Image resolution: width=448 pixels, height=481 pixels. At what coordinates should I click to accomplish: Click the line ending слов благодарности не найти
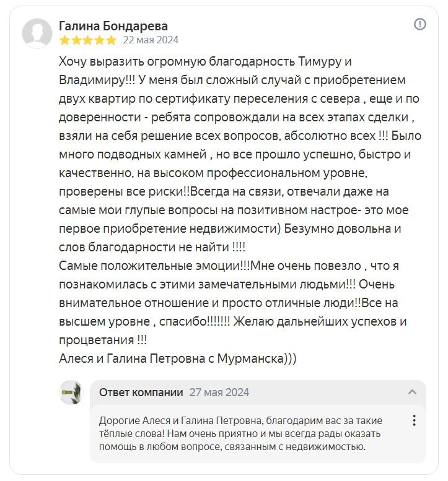pos(152,247)
